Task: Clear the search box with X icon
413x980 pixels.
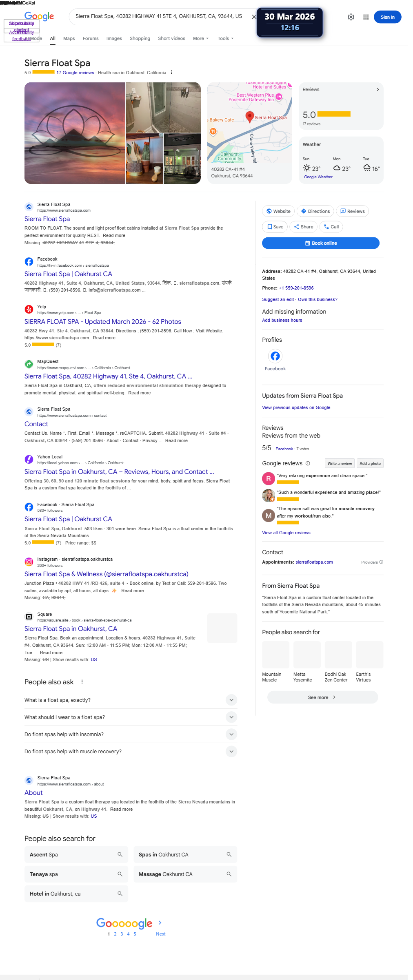Action: [254, 17]
